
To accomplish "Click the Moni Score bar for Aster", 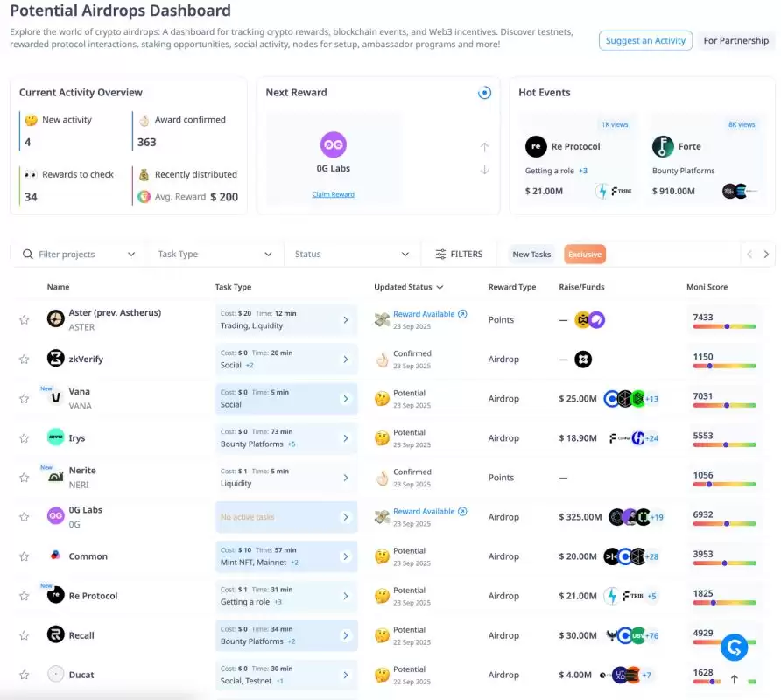I will click(x=724, y=326).
